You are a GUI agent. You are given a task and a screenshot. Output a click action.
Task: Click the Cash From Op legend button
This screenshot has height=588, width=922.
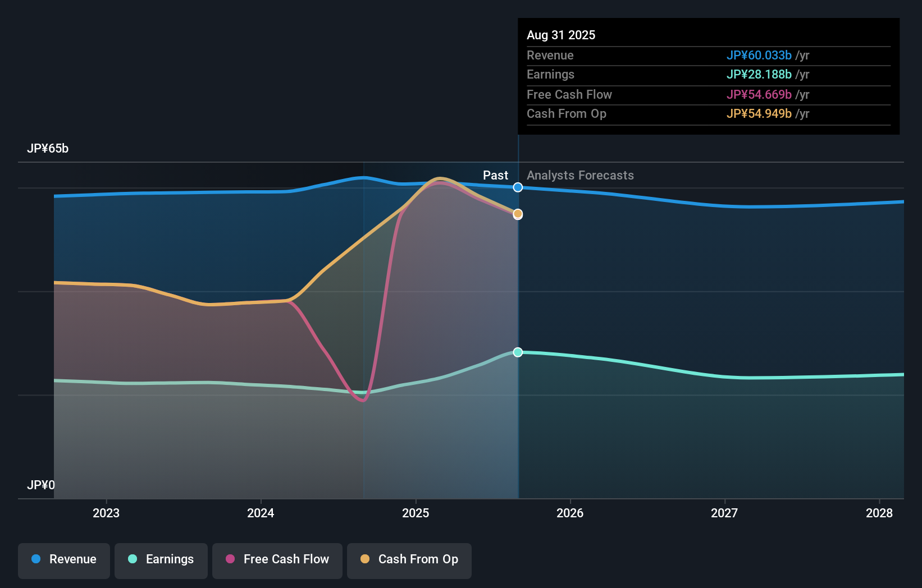point(409,561)
